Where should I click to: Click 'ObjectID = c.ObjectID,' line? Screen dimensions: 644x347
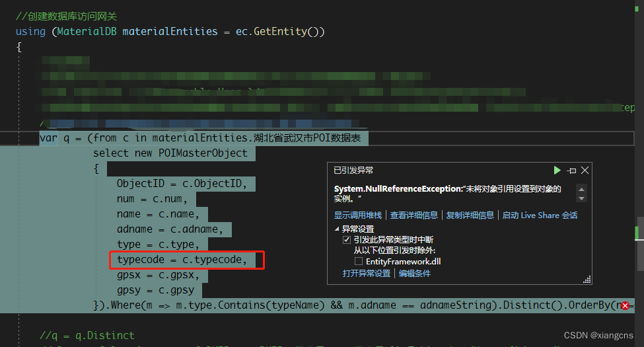[182, 183]
